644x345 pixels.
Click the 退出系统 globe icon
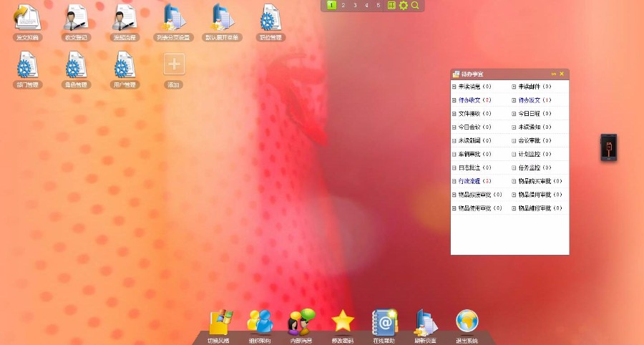point(467,323)
